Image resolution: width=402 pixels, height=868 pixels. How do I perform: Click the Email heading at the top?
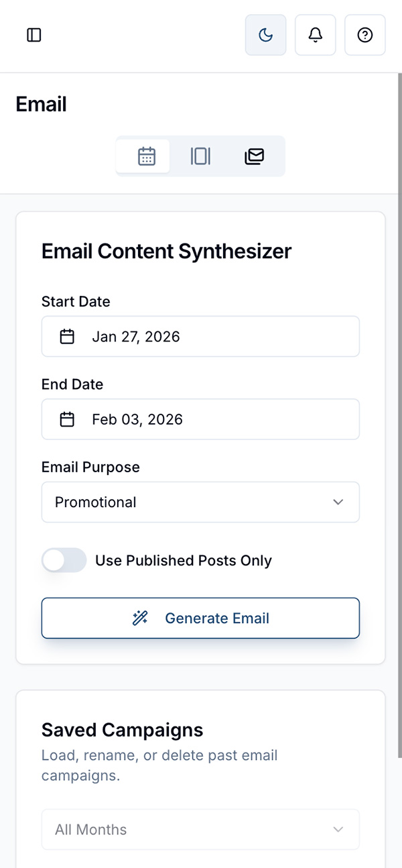point(41,104)
